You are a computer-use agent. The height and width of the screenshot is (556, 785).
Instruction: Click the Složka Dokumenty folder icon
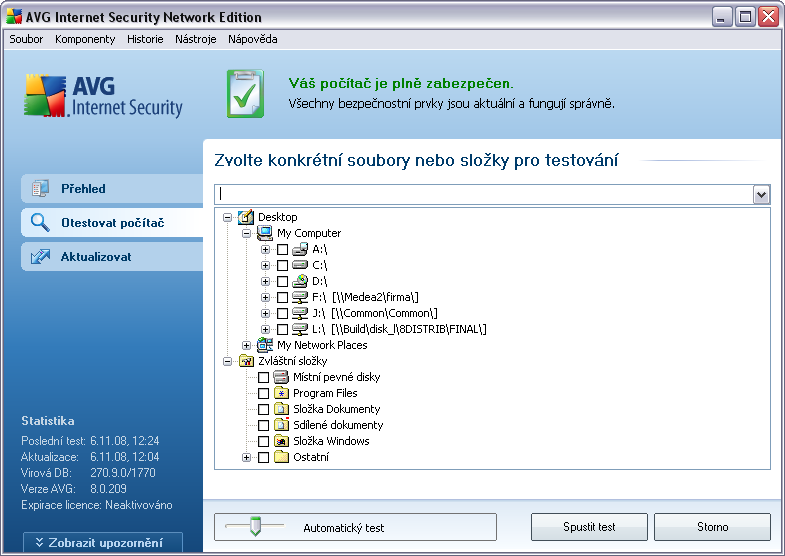(281, 409)
